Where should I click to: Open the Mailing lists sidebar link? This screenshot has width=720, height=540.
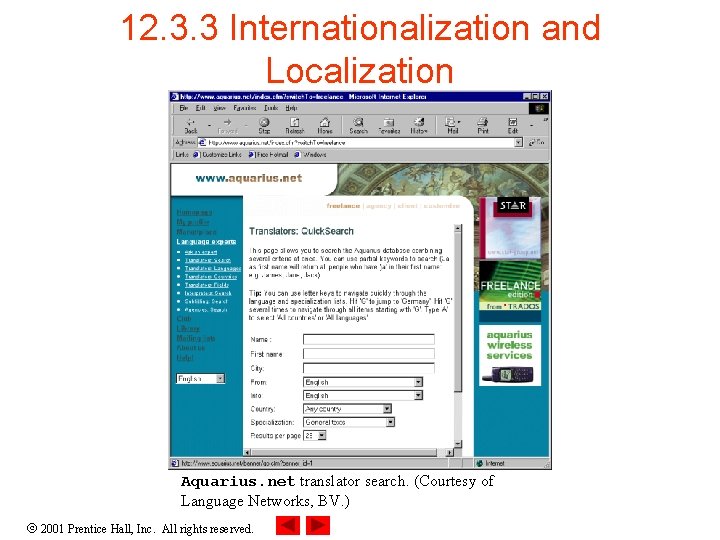[196, 338]
